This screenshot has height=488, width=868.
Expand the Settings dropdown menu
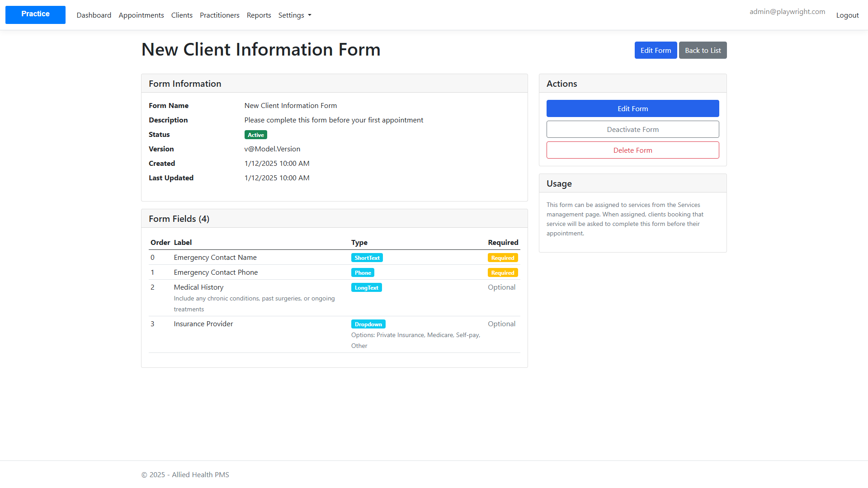click(295, 15)
